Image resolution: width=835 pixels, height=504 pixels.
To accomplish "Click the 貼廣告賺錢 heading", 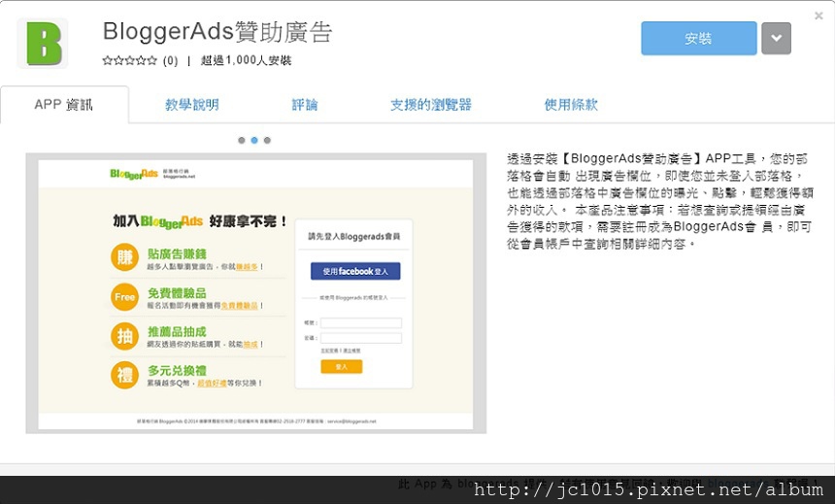I will click(177, 254).
